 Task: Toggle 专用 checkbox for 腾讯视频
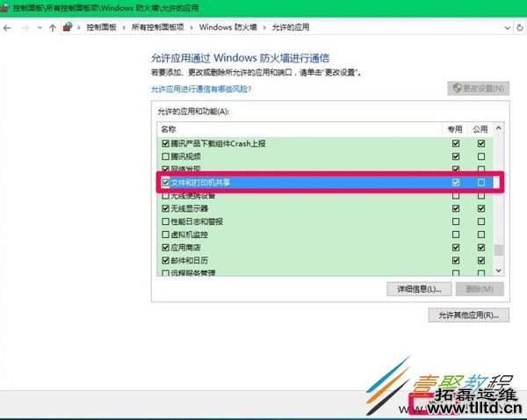point(456,156)
